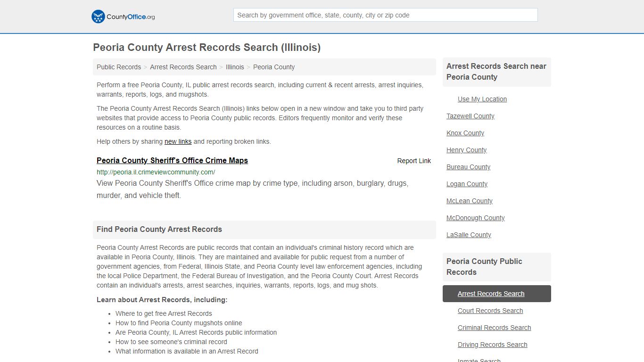Click 'Are Peoria County, IL Arrest Records public information'

coord(196,332)
